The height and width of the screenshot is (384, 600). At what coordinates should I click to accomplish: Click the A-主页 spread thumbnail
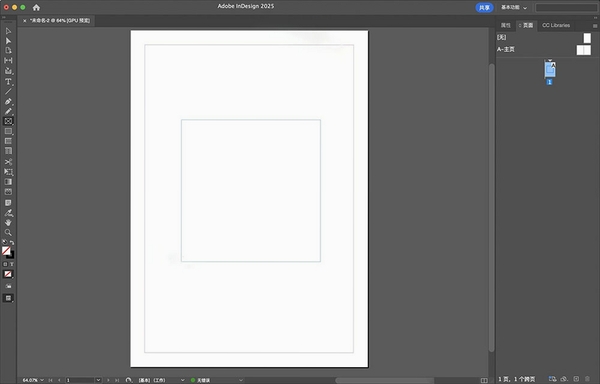coord(584,50)
